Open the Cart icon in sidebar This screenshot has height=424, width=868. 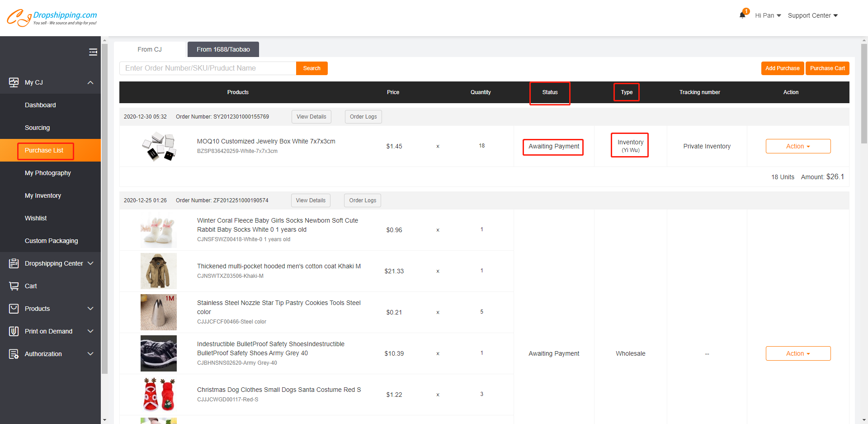(14, 286)
